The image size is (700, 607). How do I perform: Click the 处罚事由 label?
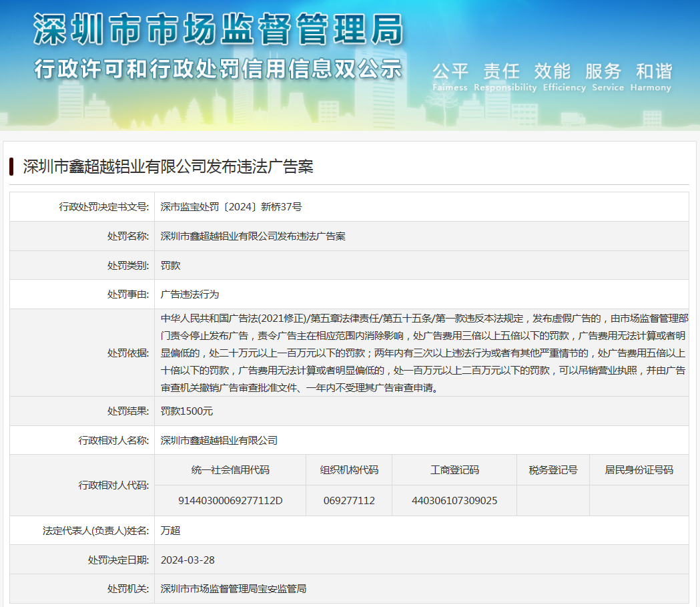(x=128, y=294)
